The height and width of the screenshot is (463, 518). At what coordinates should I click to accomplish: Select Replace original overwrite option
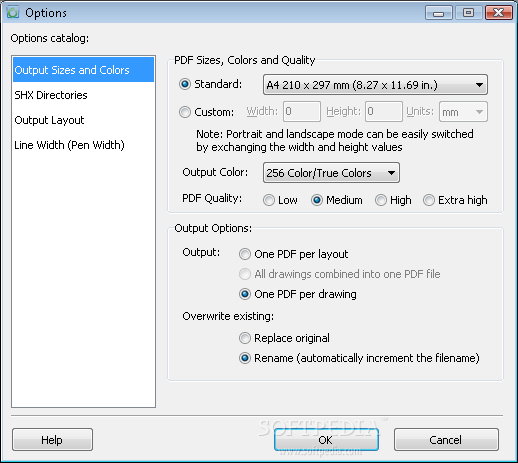point(245,338)
